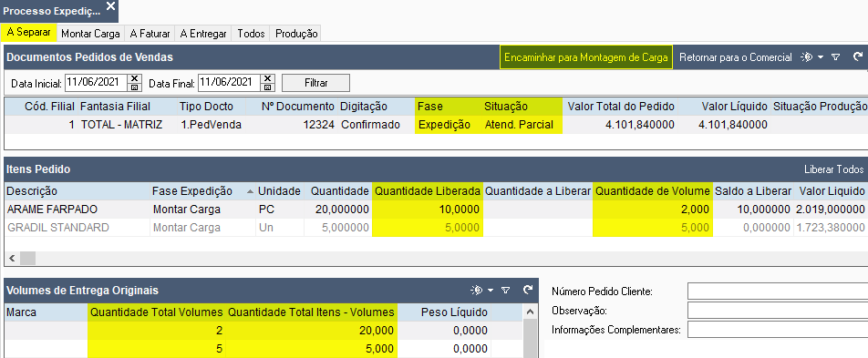Go to the Produção tab
Viewport: 868px width, 358px height.
(x=296, y=33)
